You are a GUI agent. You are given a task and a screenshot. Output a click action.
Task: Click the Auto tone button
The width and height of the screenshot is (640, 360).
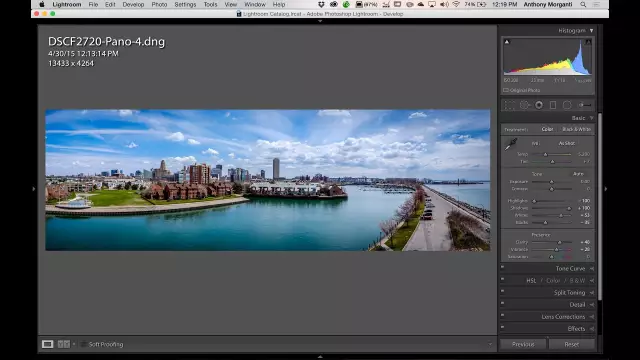(578, 174)
